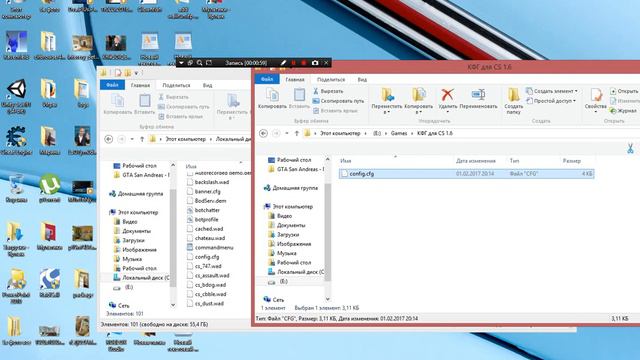This screenshot has width=640, height=360.
Task: Switch to the Главная tab in the front window
Action: click(x=295, y=79)
